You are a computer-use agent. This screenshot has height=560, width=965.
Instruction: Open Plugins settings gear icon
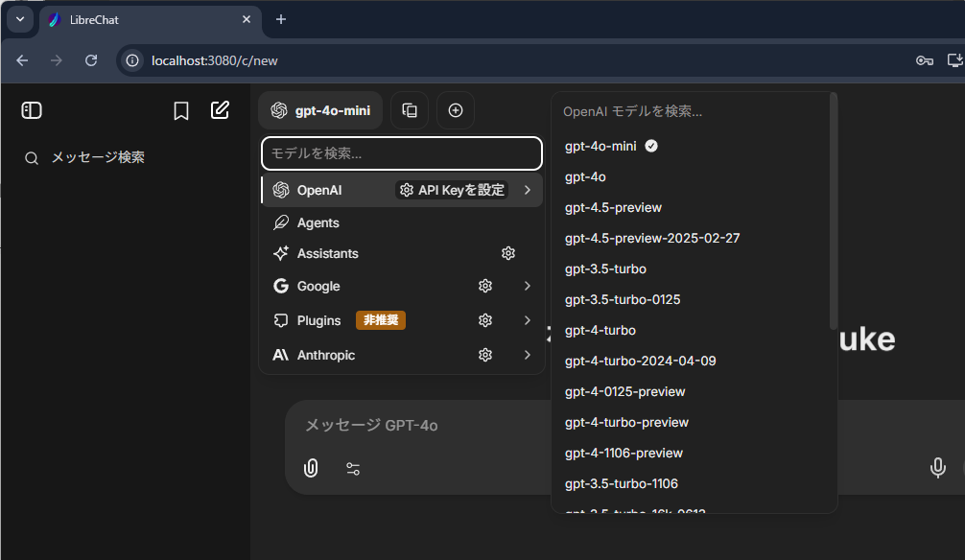(x=485, y=320)
